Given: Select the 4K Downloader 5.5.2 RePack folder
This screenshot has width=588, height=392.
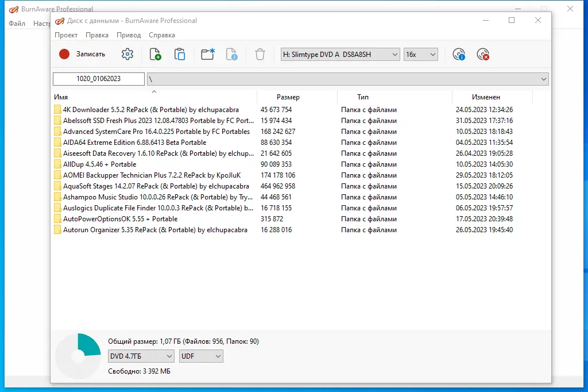Looking at the screenshot, I should (151, 110).
